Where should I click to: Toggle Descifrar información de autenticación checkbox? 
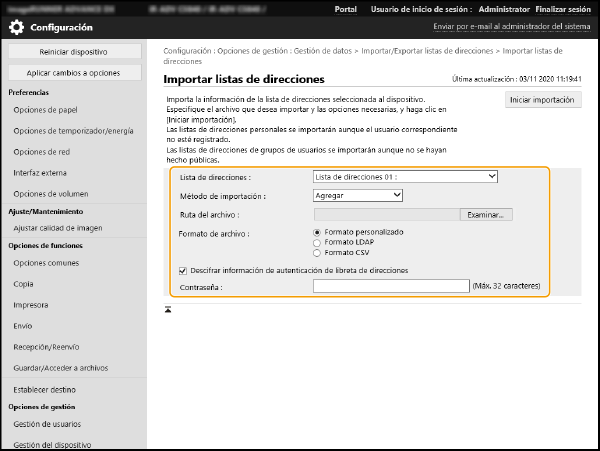[x=182, y=270]
